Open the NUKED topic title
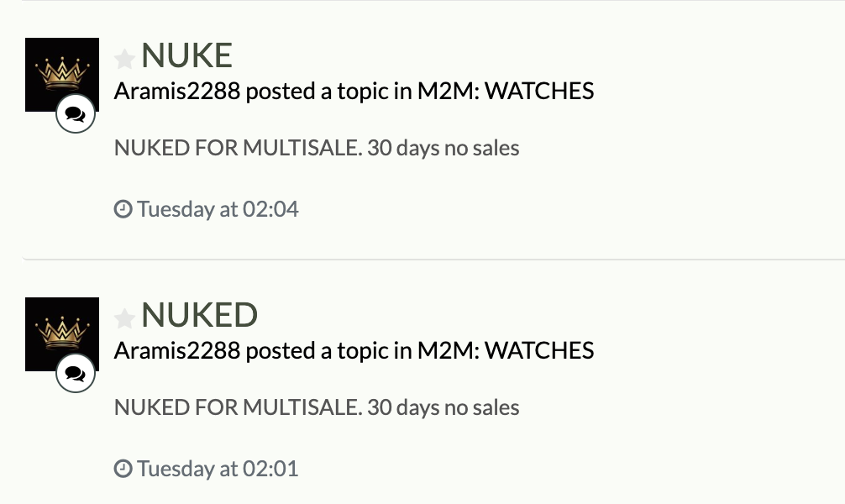The image size is (845, 504). 199,315
